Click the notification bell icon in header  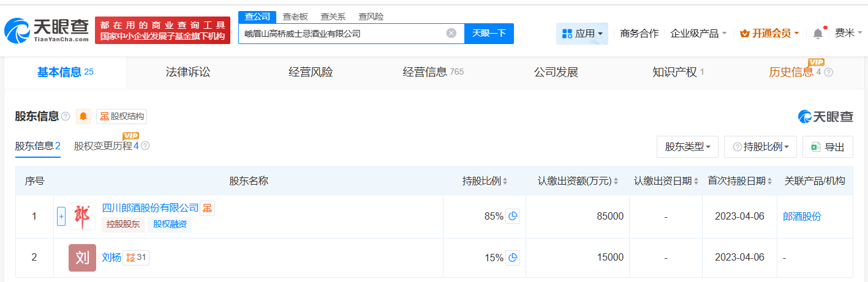click(818, 34)
